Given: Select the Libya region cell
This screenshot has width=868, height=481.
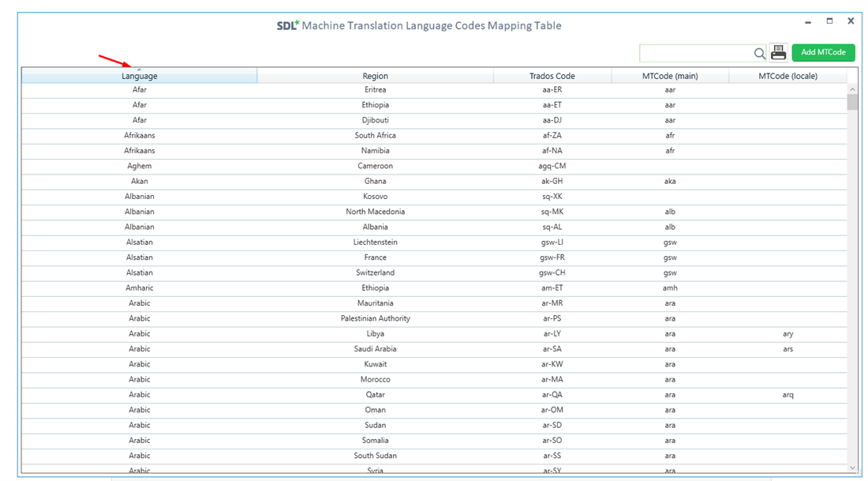Looking at the screenshot, I should (376, 333).
